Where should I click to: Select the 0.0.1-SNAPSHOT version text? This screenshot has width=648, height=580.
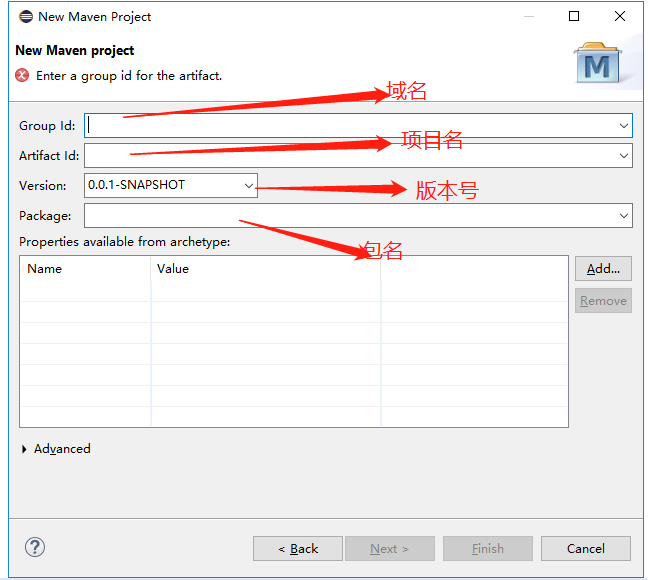click(136, 185)
